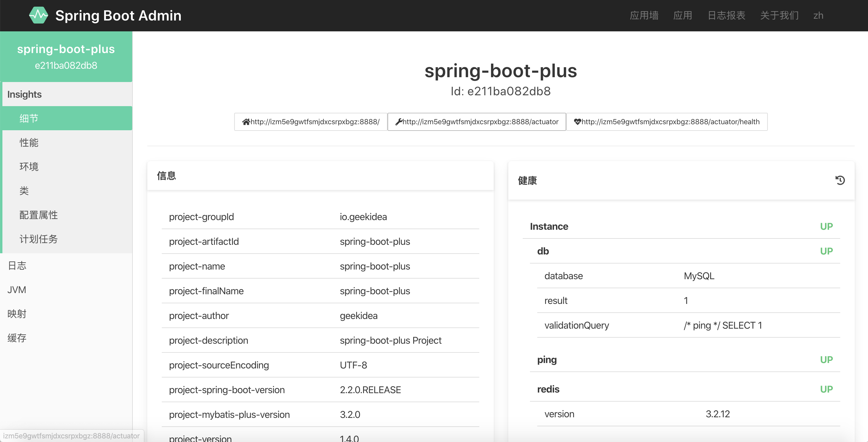The height and width of the screenshot is (442, 868).
Task: Select zh language switcher button
Action: coord(819,15)
